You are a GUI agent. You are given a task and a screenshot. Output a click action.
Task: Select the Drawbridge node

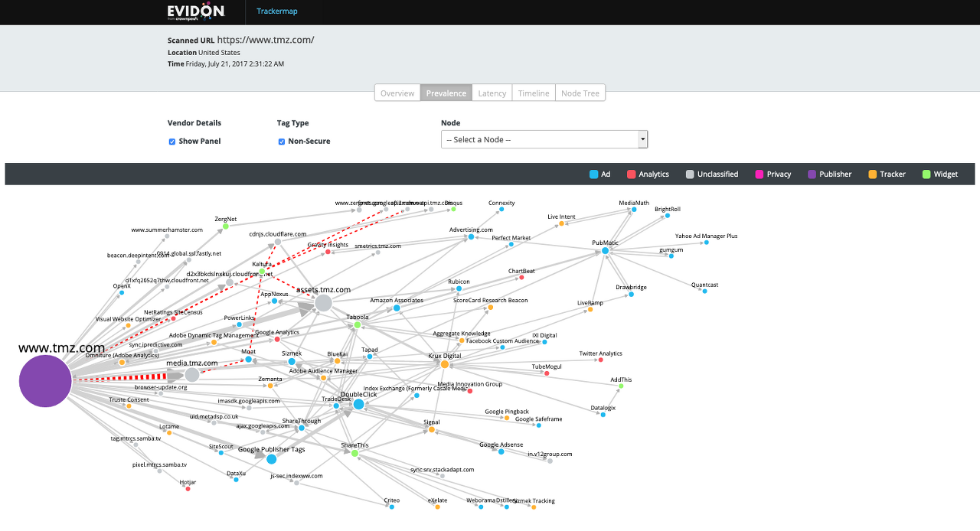(x=631, y=295)
